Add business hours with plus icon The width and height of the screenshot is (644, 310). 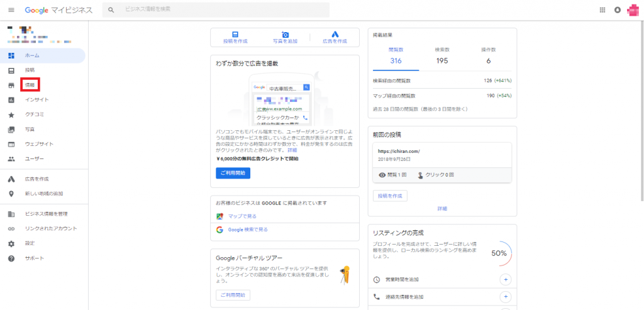(505, 279)
